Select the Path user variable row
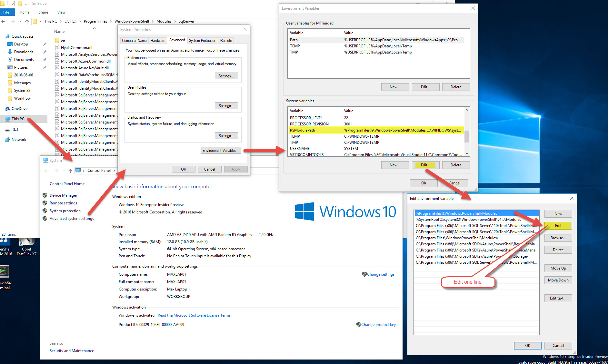Image resolution: width=608 pixels, height=364 pixels. coord(376,40)
